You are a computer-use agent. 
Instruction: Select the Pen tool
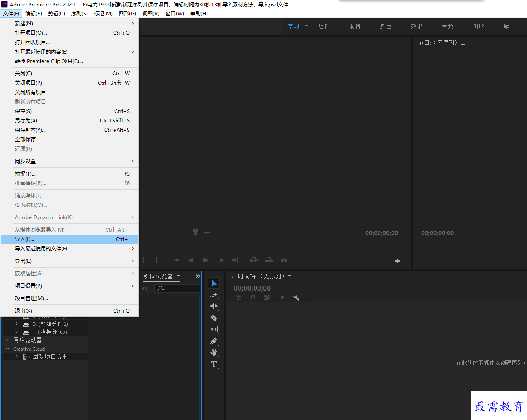pos(214,341)
